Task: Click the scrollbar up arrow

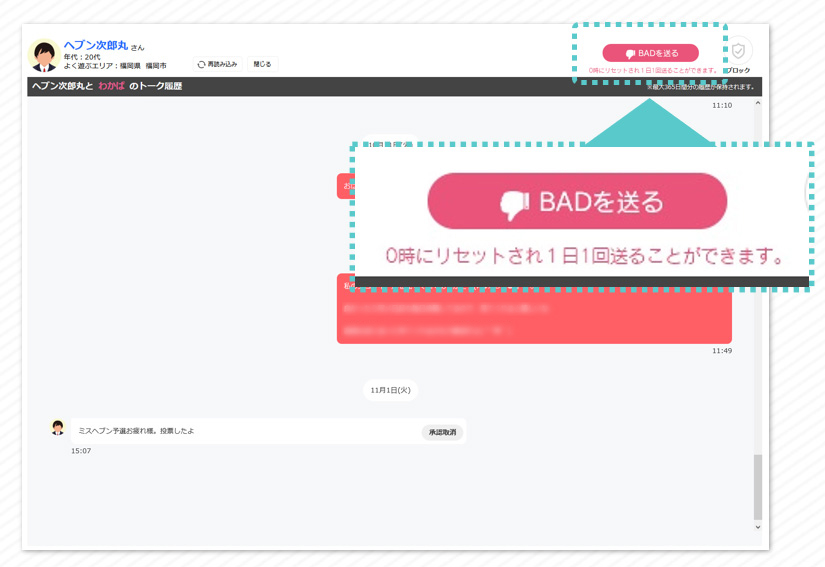Action: (757, 104)
